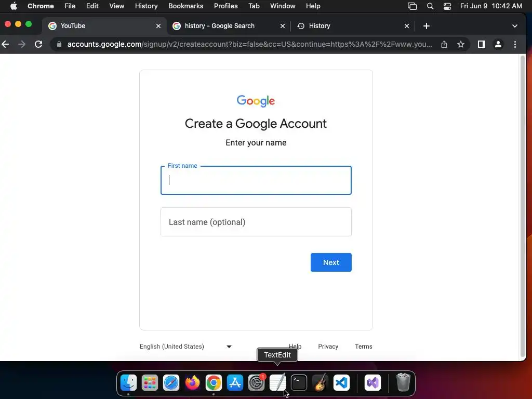Switch to the YouTube tab

point(104,26)
